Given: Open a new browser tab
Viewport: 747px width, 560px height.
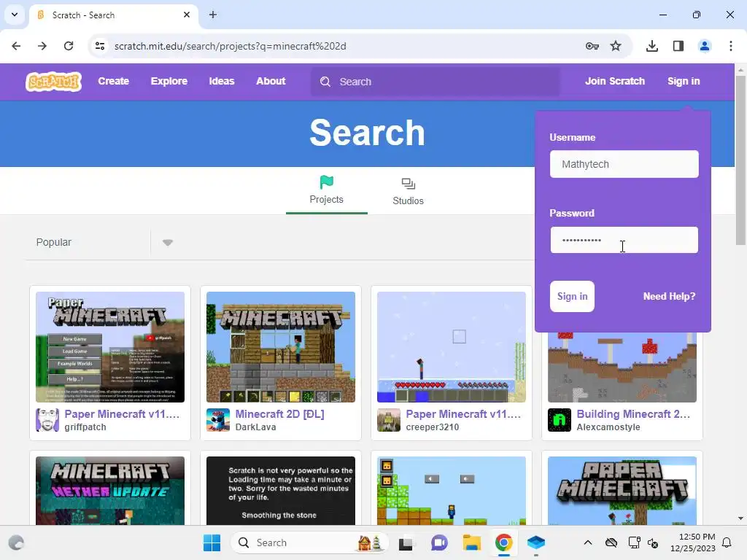Looking at the screenshot, I should click(x=213, y=15).
